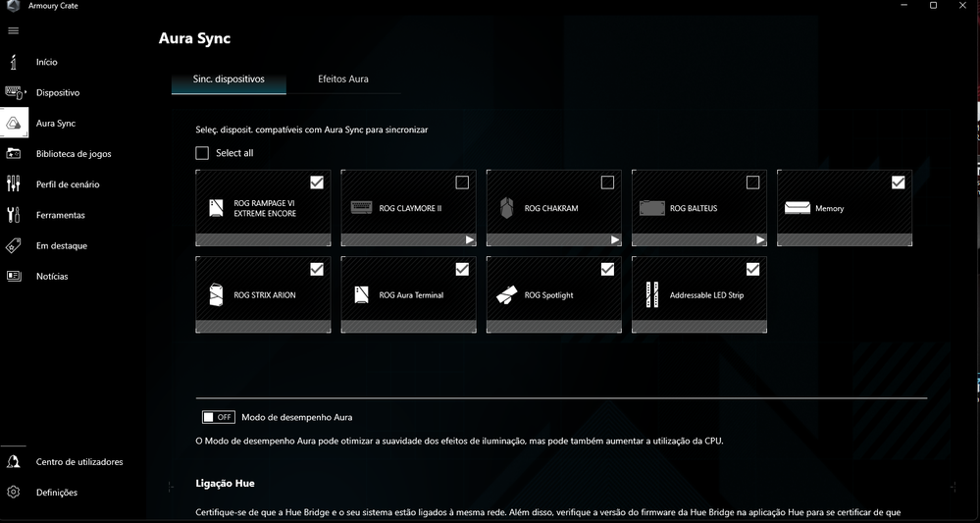
Task: Open Perfil de cenário label
Action: point(68,184)
